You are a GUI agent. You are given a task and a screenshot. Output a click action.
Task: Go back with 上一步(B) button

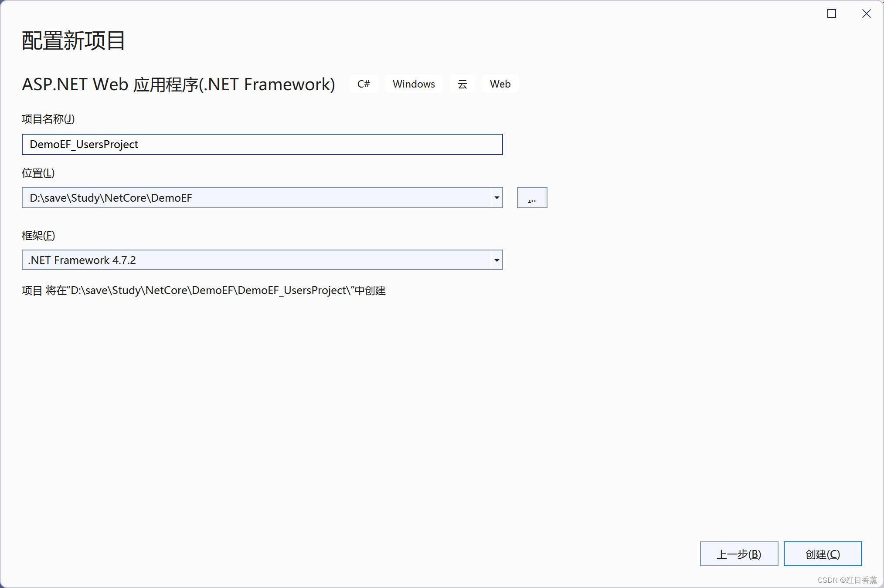tap(739, 554)
